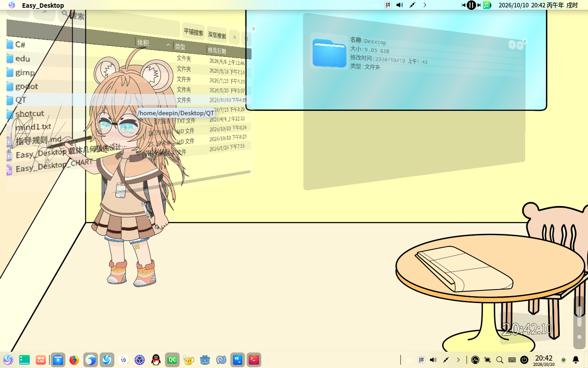Click the 平铺搜索 button
Image resolution: width=588 pixels, height=368 pixels.
194,32
